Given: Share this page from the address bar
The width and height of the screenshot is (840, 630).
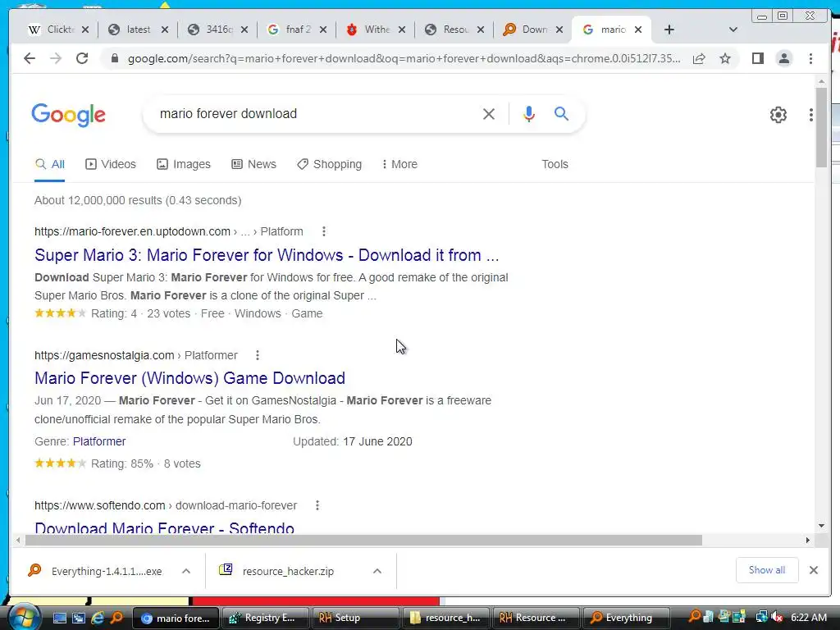Looking at the screenshot, I should click(699, 58).
